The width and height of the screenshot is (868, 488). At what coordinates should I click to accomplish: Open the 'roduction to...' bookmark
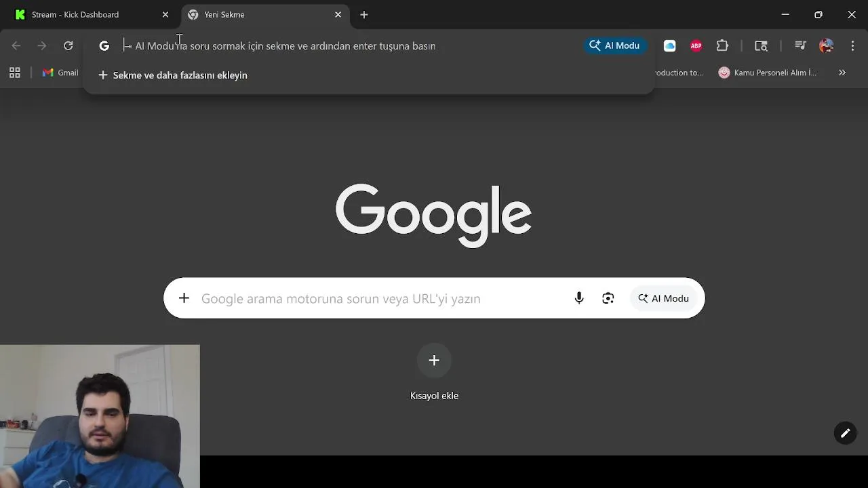tap(679, 73)
